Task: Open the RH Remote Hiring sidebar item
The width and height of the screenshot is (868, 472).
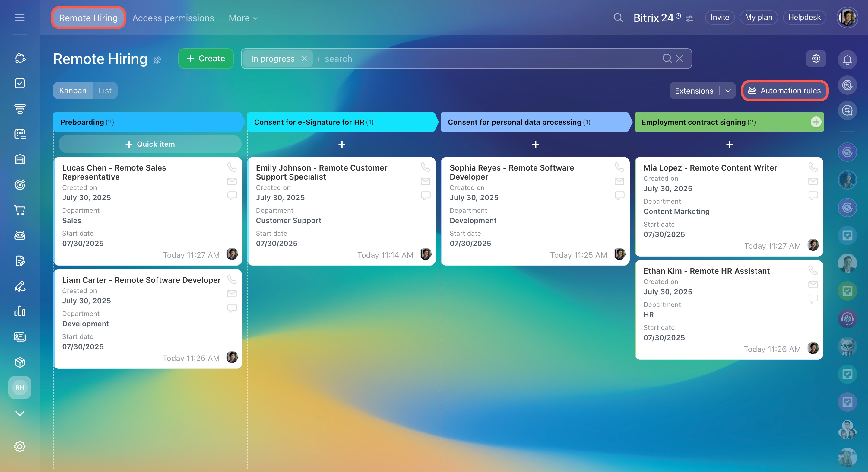Action: [x=20, y=387]
